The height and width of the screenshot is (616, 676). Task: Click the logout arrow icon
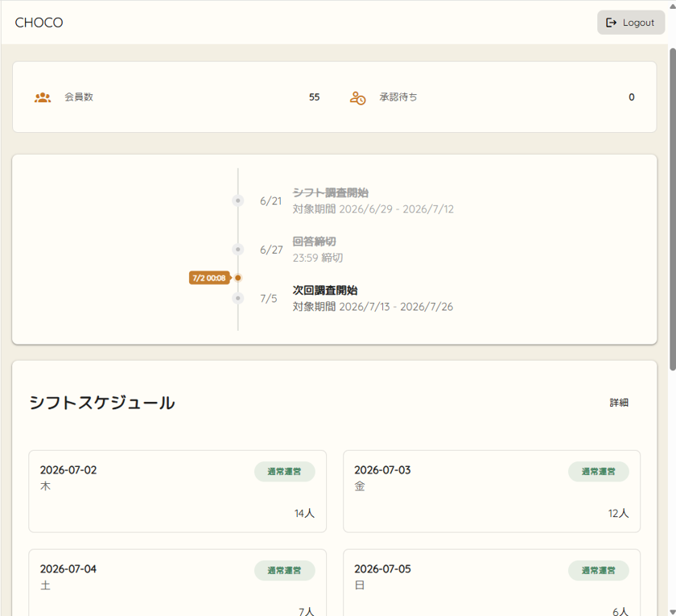point(611,23)
